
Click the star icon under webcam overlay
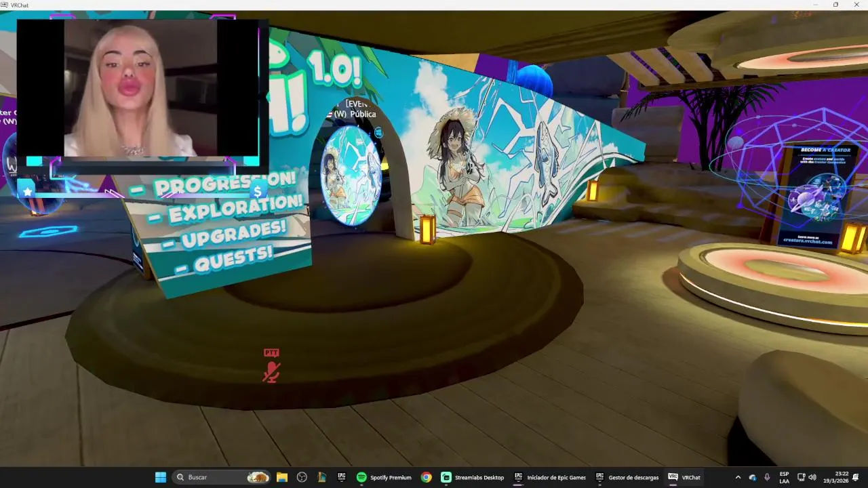click(x=27, y=192)
